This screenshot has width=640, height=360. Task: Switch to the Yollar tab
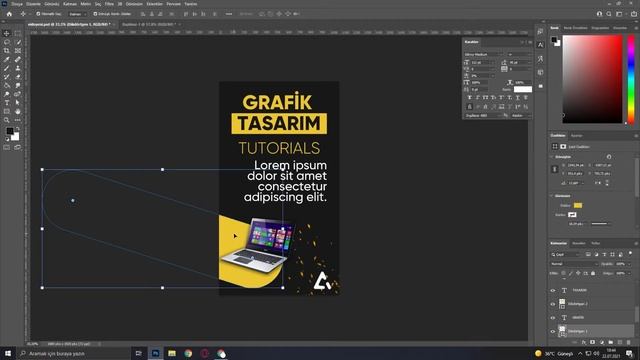pos(596,243)
